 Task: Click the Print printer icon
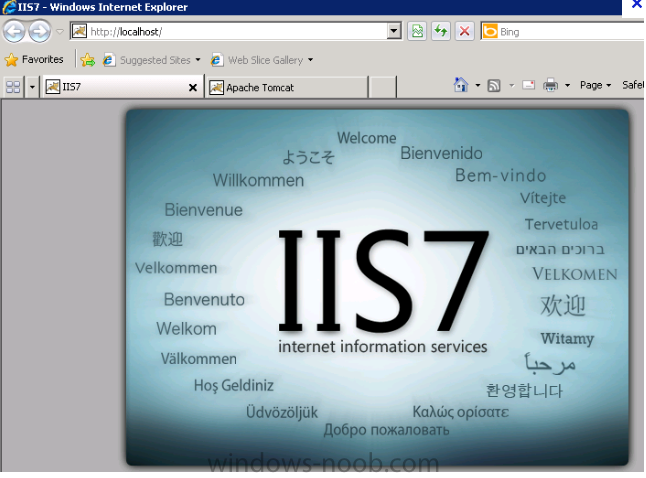(x=550, y=85)
